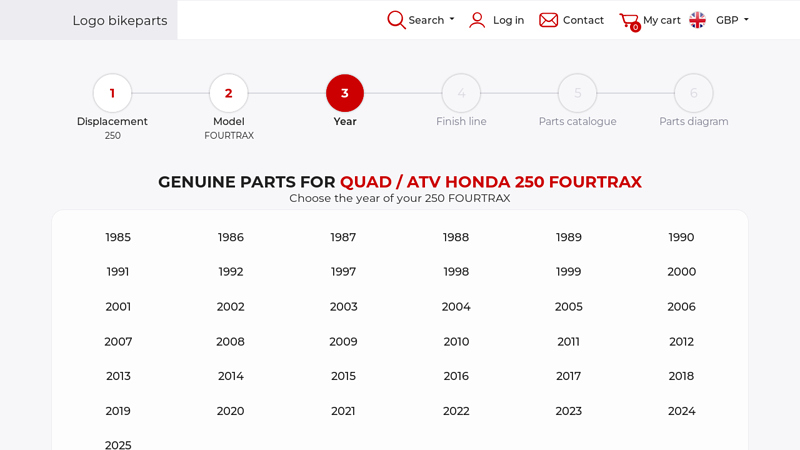The width and height of the screenshot is (800, 450).
Task: Pick year 2011
Action: click(x=568, y=341)
